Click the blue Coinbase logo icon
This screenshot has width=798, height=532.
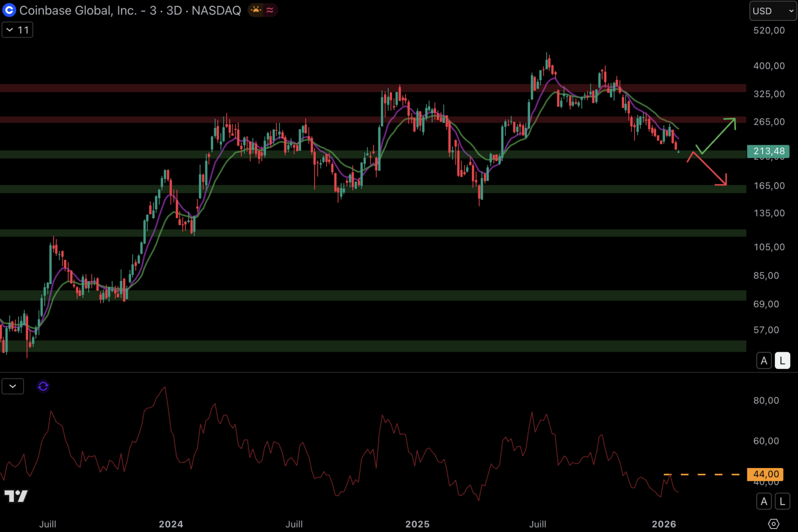[x=9, y=10]
